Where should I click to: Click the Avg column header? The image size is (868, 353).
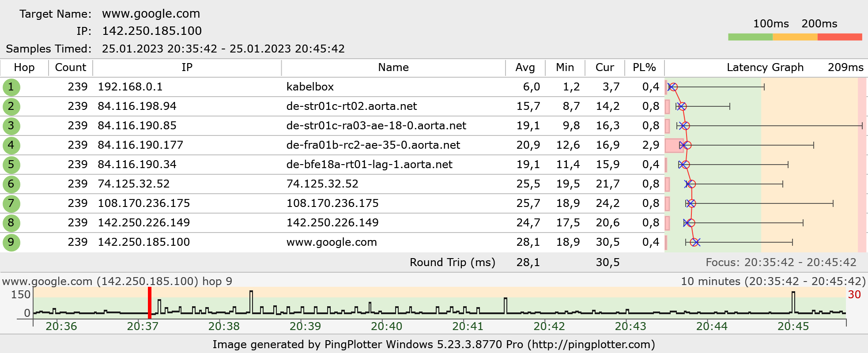(525, 68)
